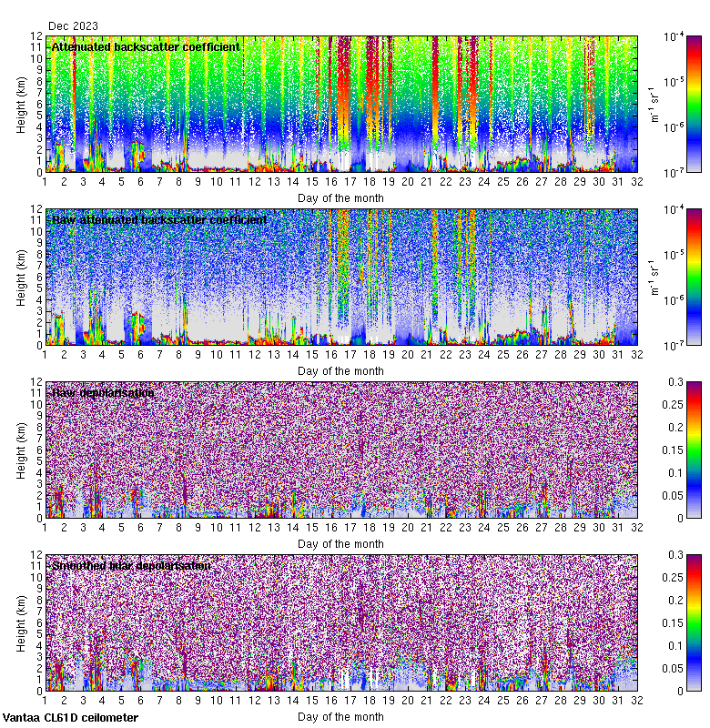This screenshot has width=710, height=728.
Task: Click the top plot's Attenuated backscatter coefficient title
Action: click(x=146, y=46)
